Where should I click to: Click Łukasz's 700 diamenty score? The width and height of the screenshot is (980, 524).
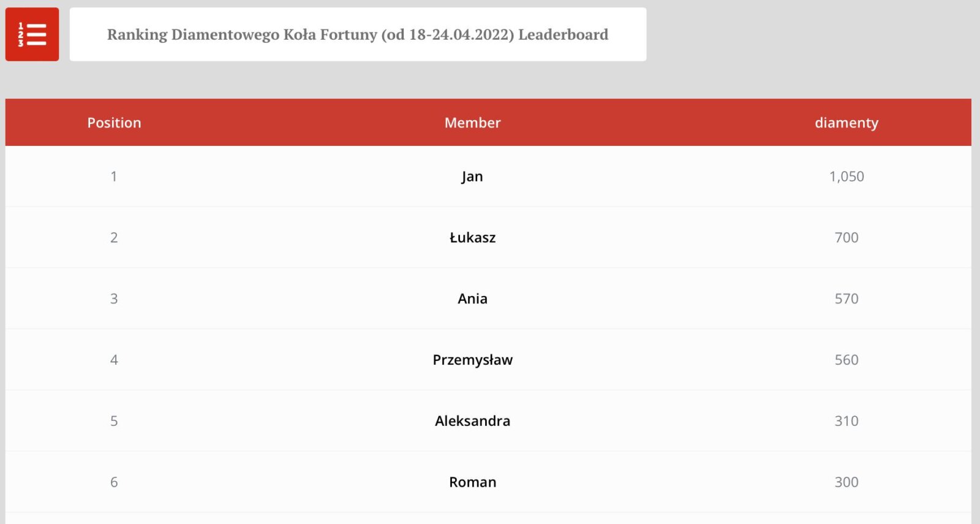[846, 238]
